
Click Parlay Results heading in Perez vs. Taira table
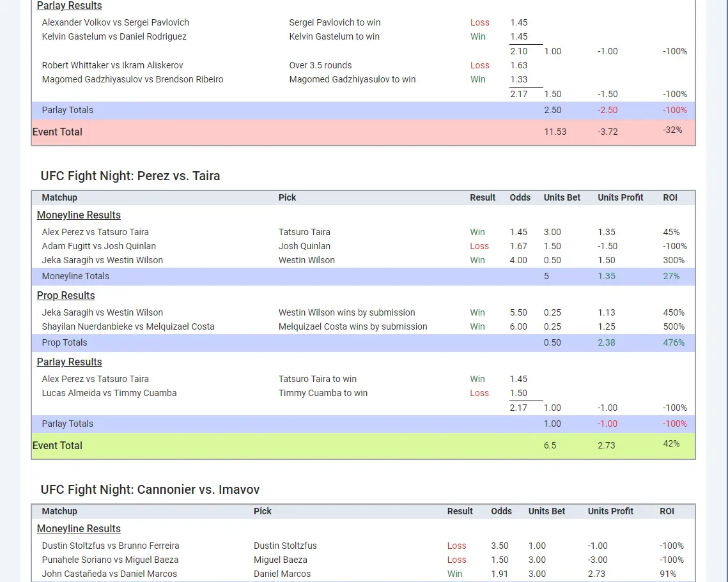coord(69,362)
